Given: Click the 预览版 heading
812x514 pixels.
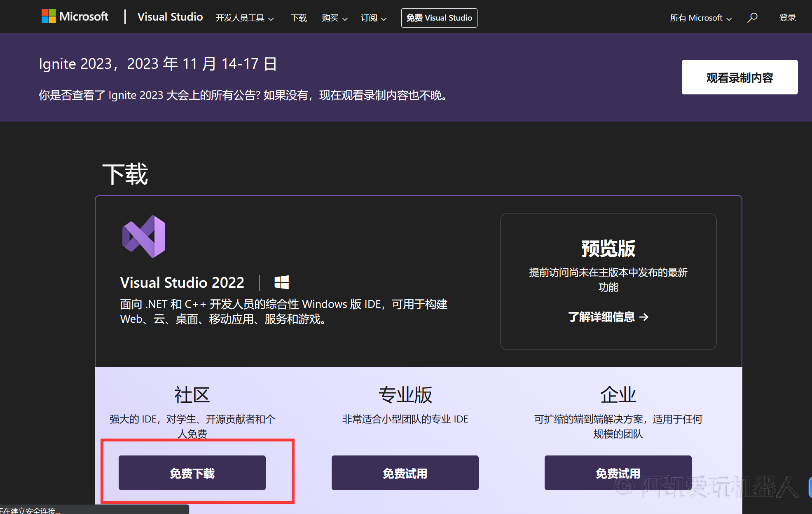Looking at the screenshot, I should 608,249.
